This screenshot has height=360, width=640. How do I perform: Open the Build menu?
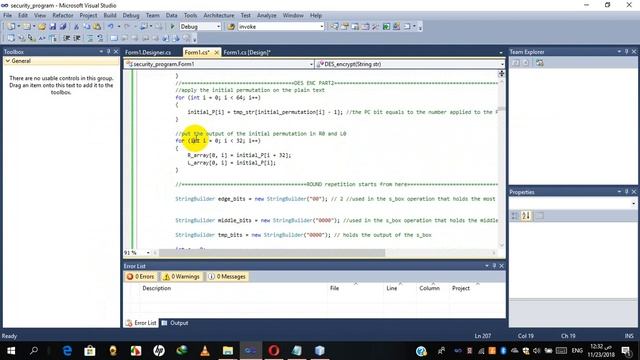109,15
